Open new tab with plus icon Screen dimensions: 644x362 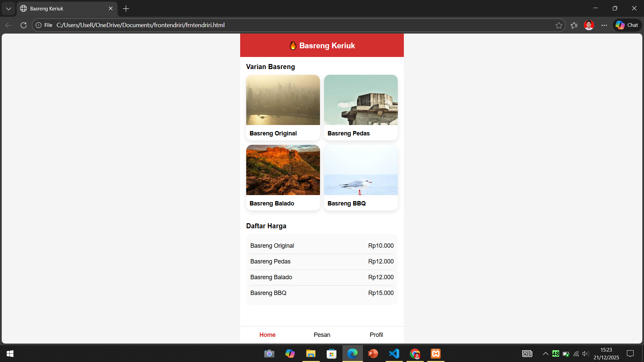point(126,9)
